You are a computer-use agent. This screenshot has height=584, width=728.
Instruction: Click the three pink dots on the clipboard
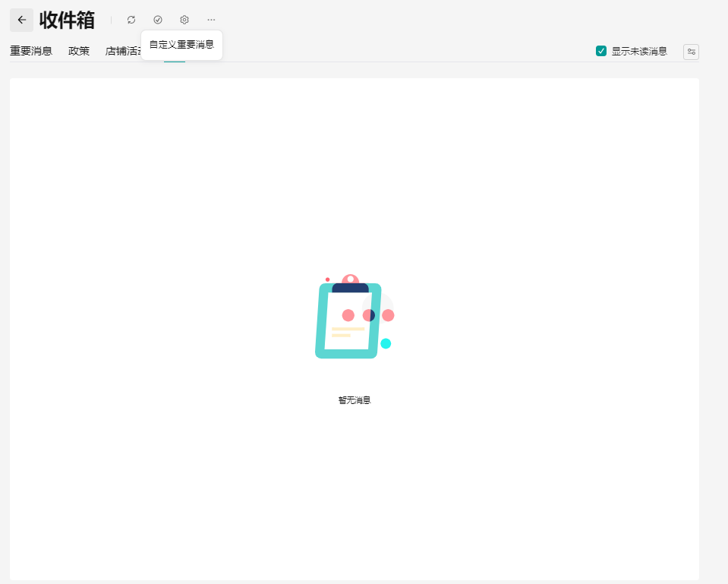[368, 315]
